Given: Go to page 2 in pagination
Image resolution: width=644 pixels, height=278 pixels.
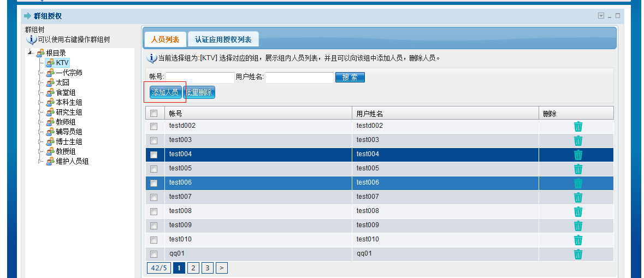Looking at the screenshot, I should click(x=193, y=268).
